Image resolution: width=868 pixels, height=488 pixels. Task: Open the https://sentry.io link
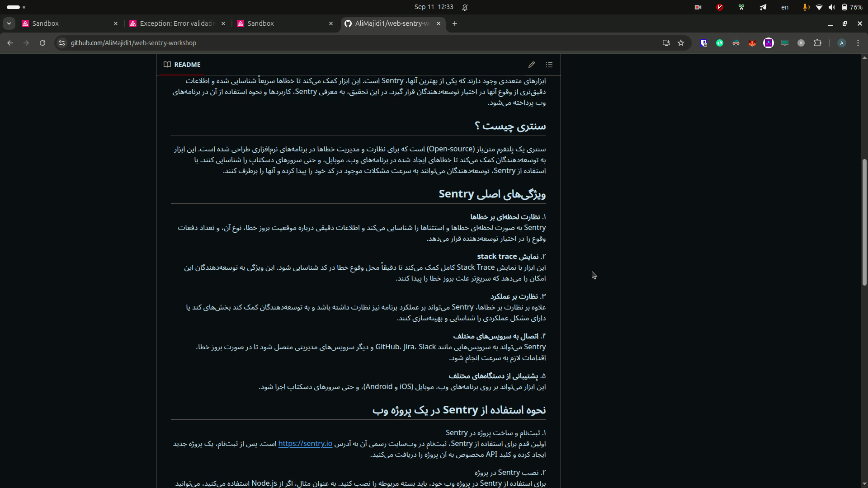(x=305, y=444)
